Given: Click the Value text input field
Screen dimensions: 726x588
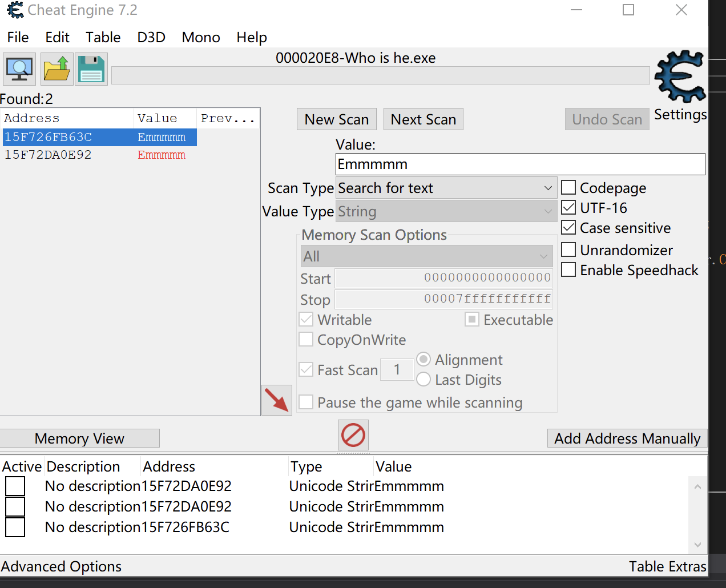Looking at the screenshot, I should (x=521, y=164).
